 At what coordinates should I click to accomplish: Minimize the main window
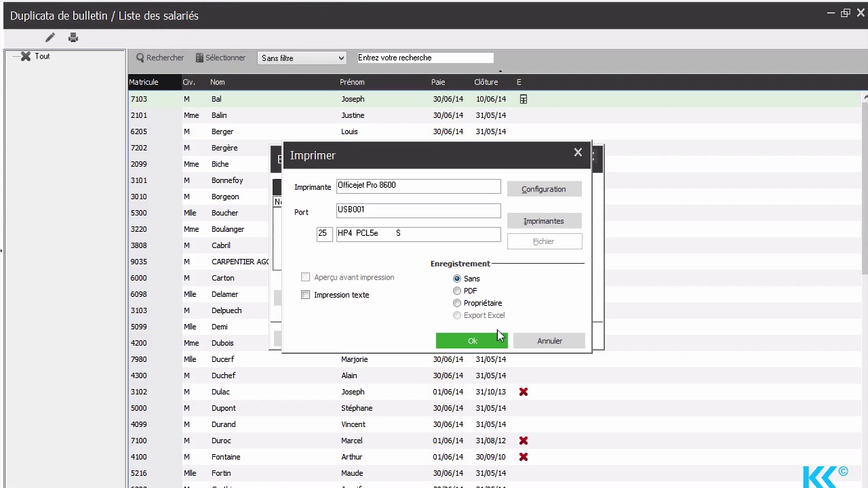point(831,13)
